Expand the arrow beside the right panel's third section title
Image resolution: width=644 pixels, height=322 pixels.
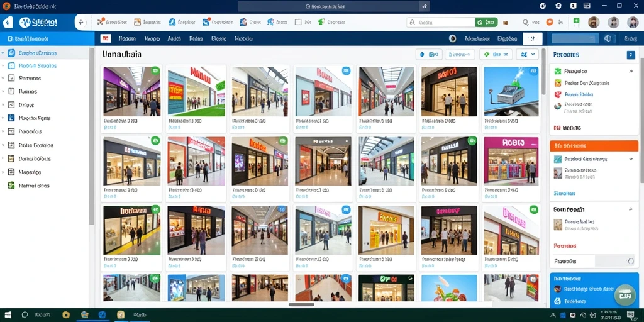630,209
